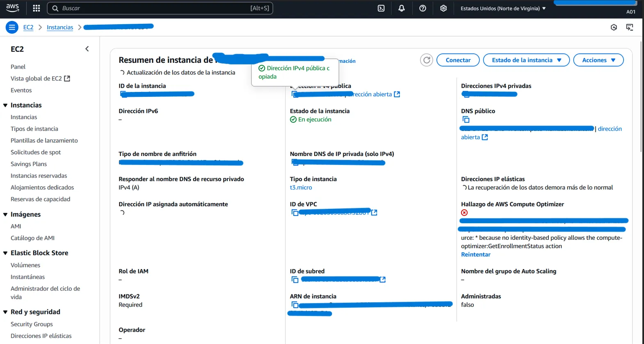
Task: Toggle the hamburger navigation menu
Action: (x=12, y=28)
